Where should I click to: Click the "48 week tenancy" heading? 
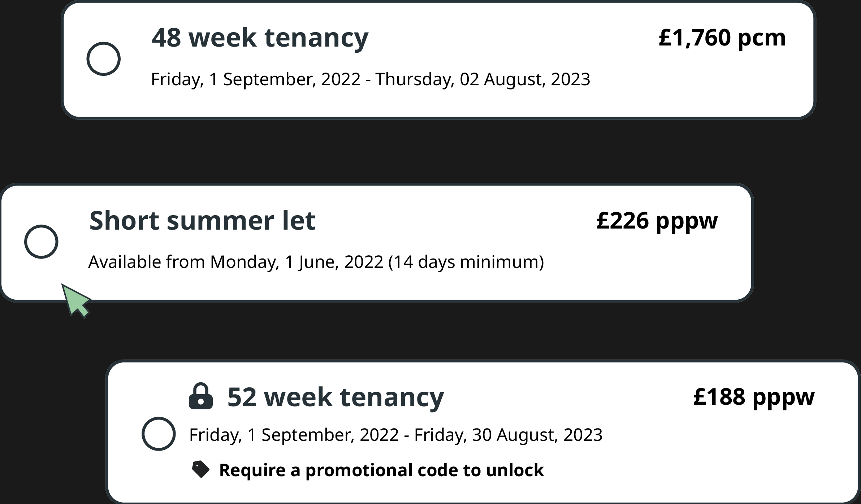pos(260,38)
